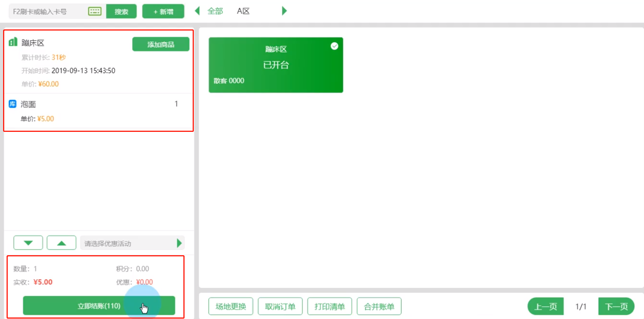Click the + 新增 button
Image resolution: width=644 pixels, height=319 pixels.
[163, 12]
